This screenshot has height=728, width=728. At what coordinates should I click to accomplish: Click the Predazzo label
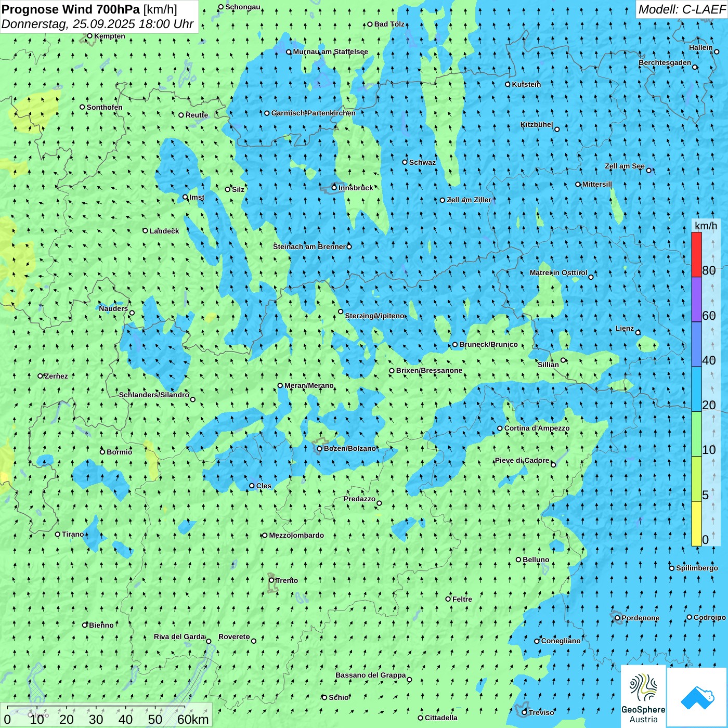pos(359,499)
